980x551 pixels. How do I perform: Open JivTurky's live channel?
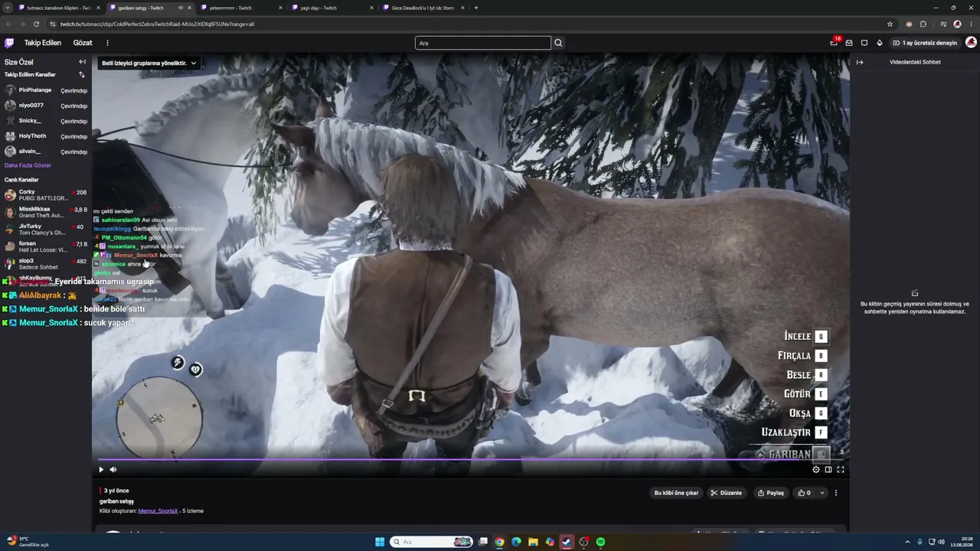pos(46,230)
